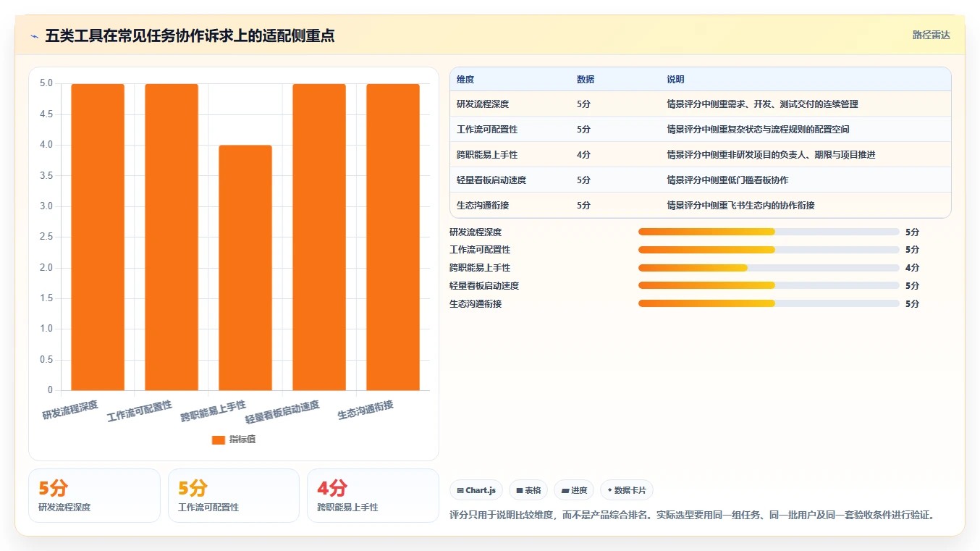This screenshot has height=551, width=980.
Task: Click the 工作流可配置性 progress bar
Action: [769, 250]
